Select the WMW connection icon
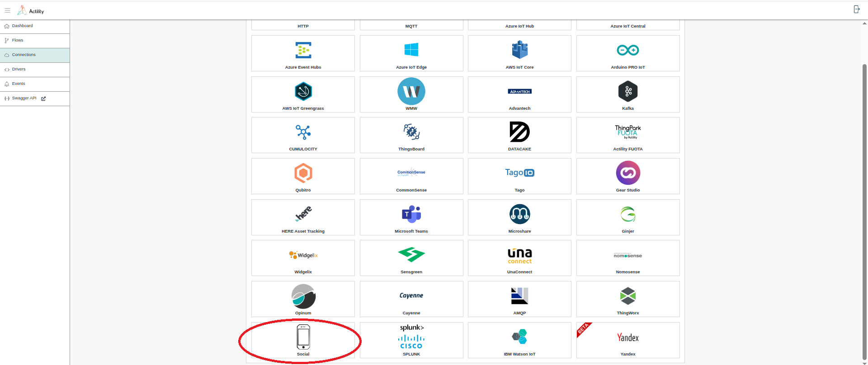The width and height of the screenshot is (868, 365). tap(411, 91)
